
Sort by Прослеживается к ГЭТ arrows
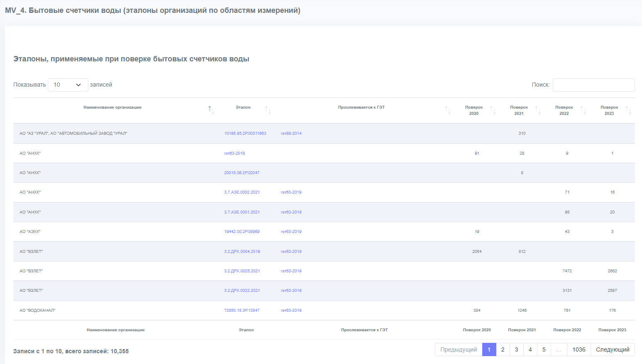pos(448,110)
